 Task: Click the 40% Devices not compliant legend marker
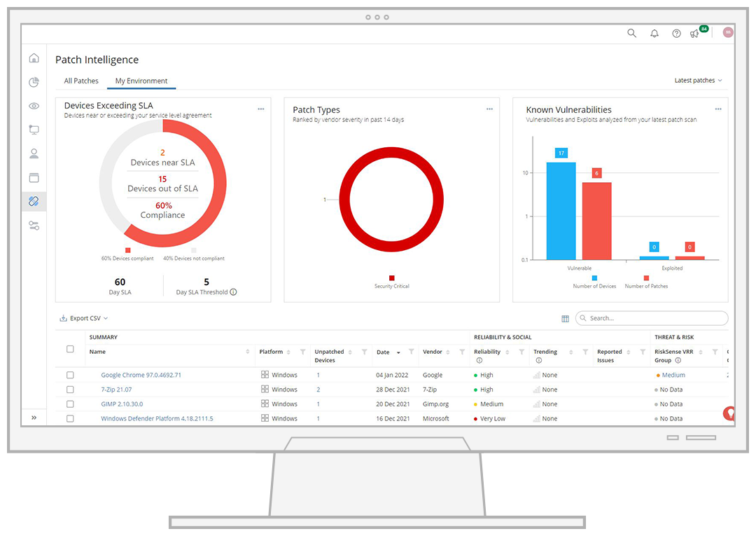coord(194,250)
